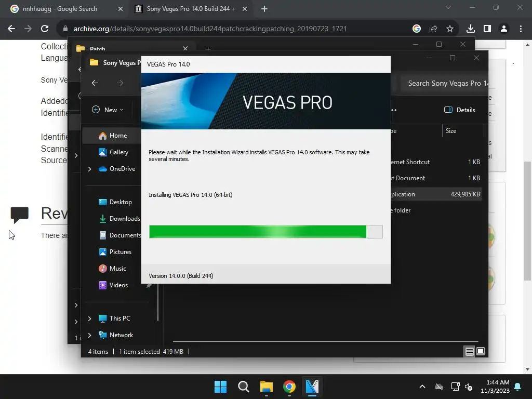Image resolution: width=532 pixels, height=399 pixels.
Task: Open the network tray icon
Action: point(455,387)
